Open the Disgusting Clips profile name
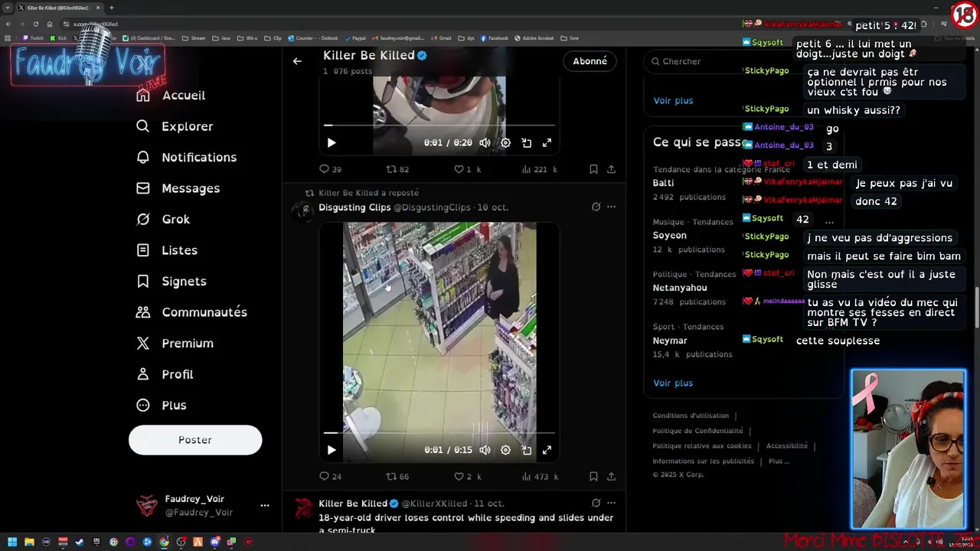980x551 pixels. (x=354, y=207)
